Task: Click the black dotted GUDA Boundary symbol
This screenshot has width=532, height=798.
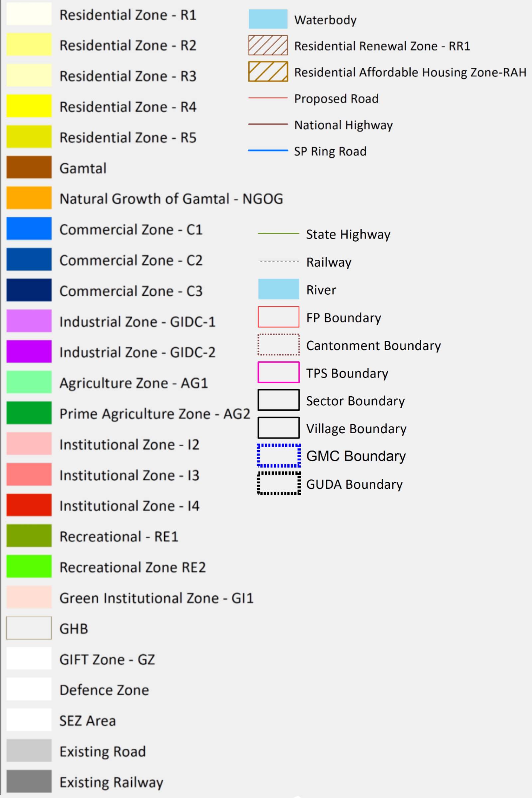Action: [x=279, y=483]
